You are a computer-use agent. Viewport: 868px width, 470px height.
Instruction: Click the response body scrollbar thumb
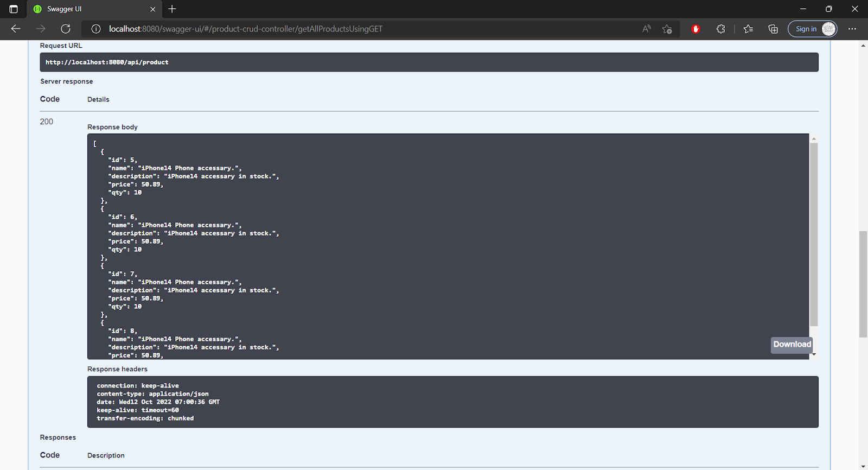click(814, 234)
